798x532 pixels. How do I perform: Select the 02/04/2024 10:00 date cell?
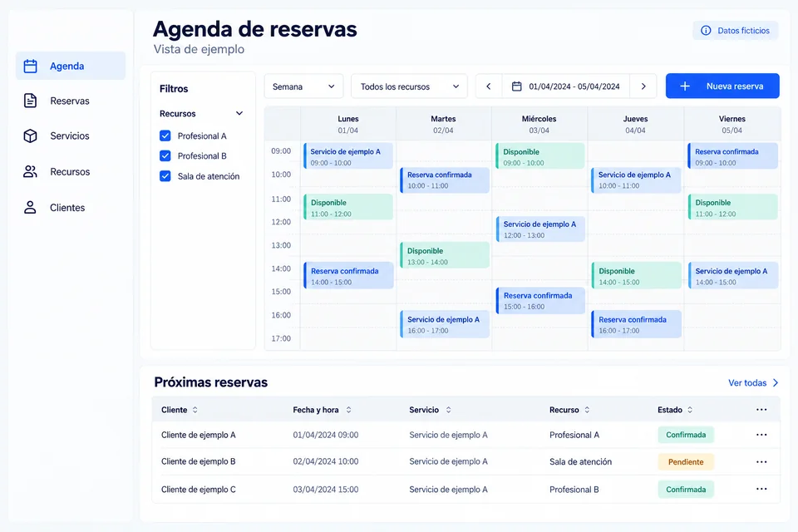coord(326,461)
